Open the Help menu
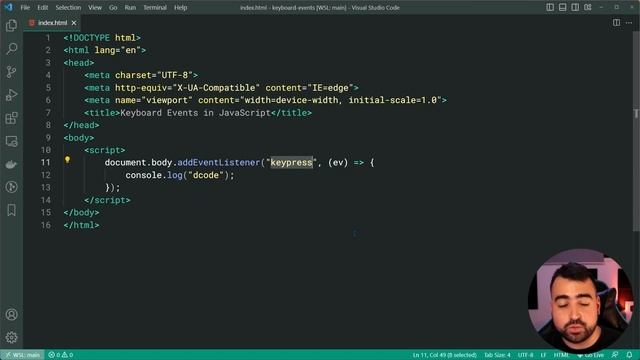 tap(180, 7)
